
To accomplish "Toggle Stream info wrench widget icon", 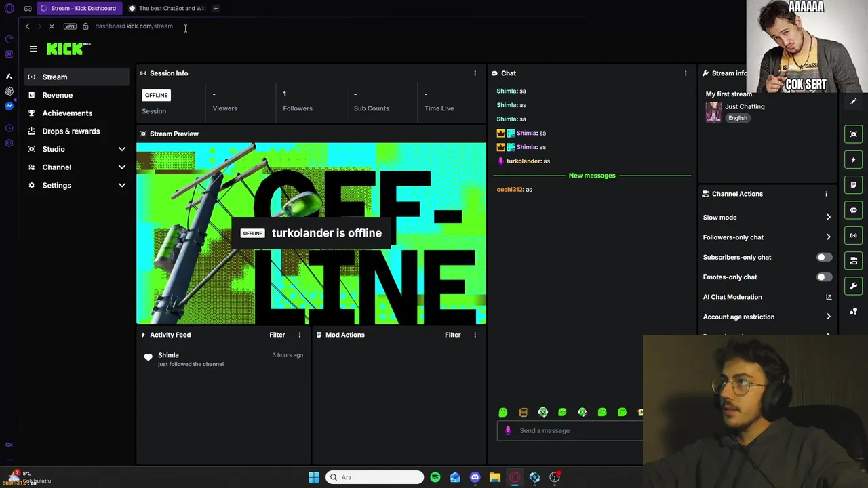I will click(x=854, y=286).
